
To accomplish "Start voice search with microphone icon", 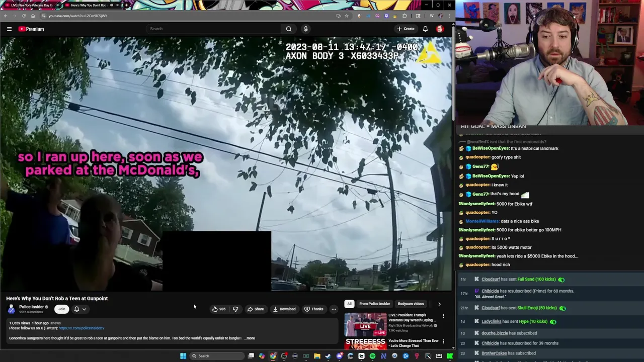I will 305,29.
